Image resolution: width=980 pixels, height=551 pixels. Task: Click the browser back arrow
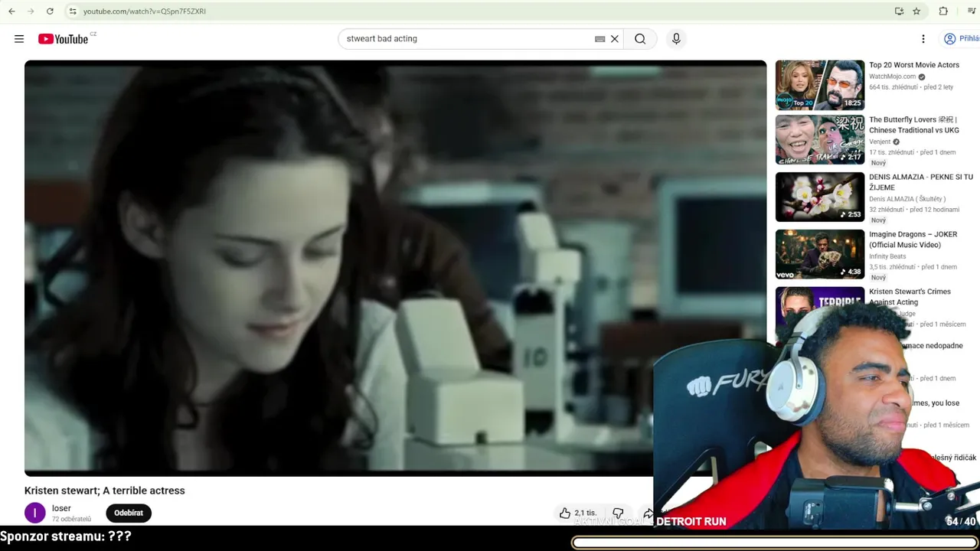[11, 11]
